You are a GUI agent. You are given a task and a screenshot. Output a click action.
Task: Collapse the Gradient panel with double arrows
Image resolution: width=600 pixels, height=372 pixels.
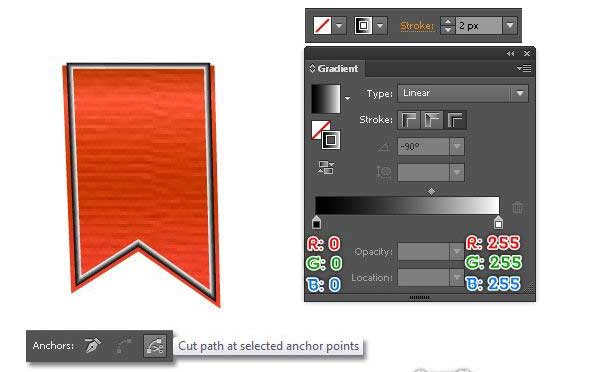click(510, 54)
